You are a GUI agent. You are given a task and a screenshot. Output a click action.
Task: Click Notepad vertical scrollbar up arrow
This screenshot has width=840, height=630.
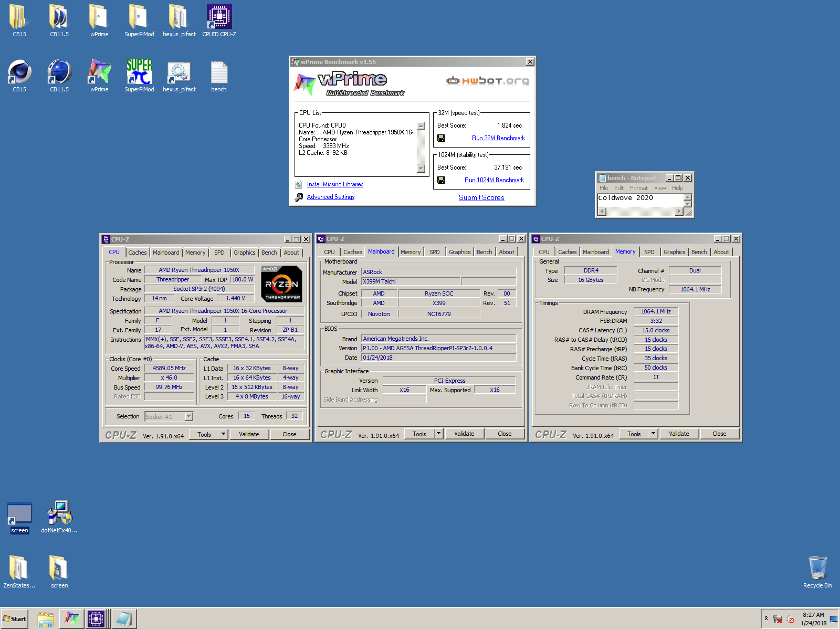[x=688, y=197]
